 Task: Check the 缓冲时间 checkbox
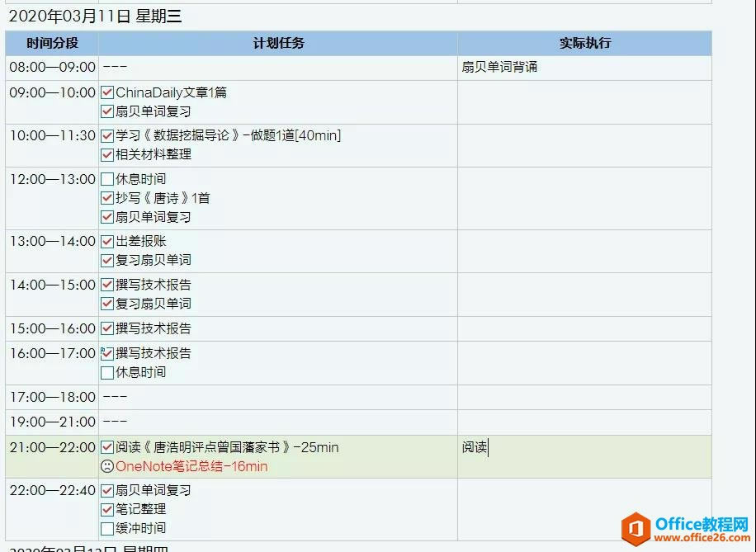click(x=106, y=527)
